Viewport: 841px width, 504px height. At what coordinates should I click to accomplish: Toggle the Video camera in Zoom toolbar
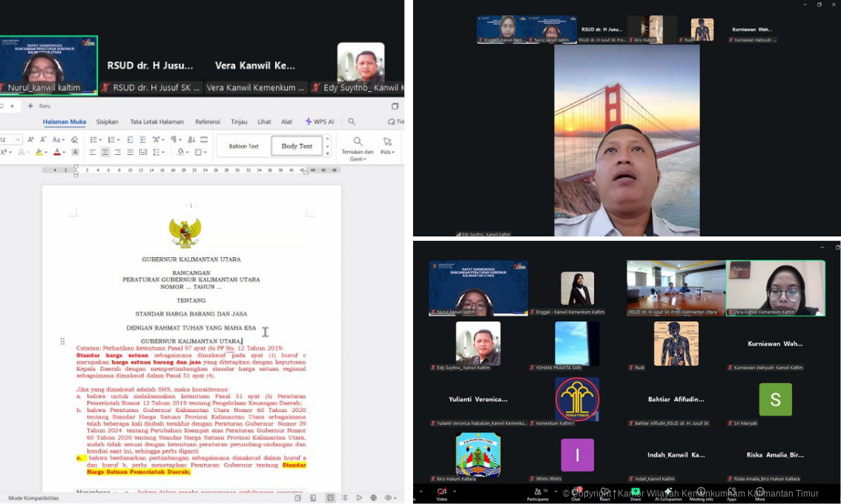coord(442,492)
